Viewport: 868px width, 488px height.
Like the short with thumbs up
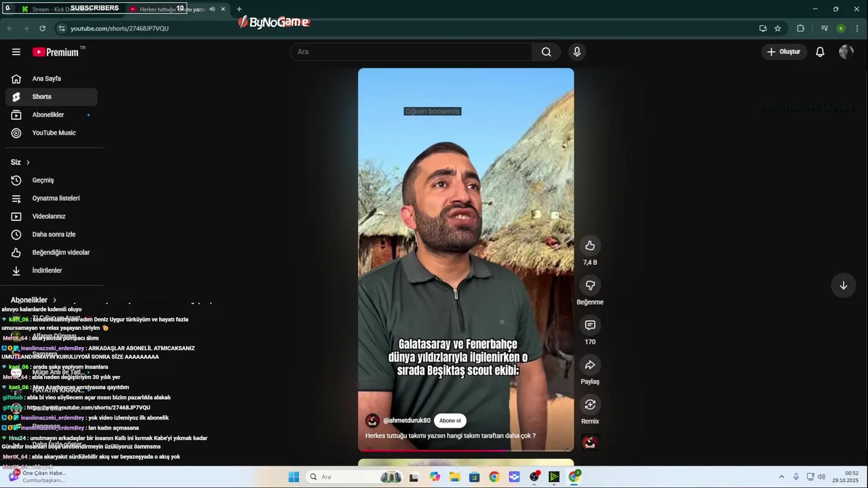590,245
